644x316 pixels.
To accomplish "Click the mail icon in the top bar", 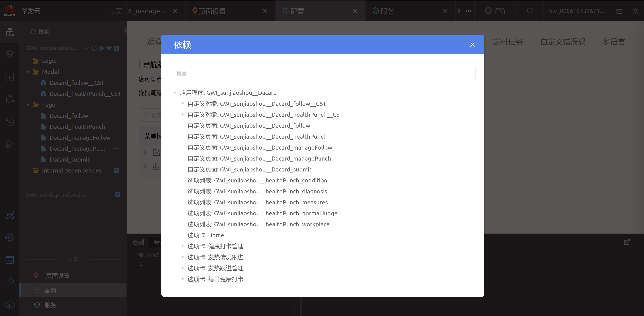I will tap(619, 11).
